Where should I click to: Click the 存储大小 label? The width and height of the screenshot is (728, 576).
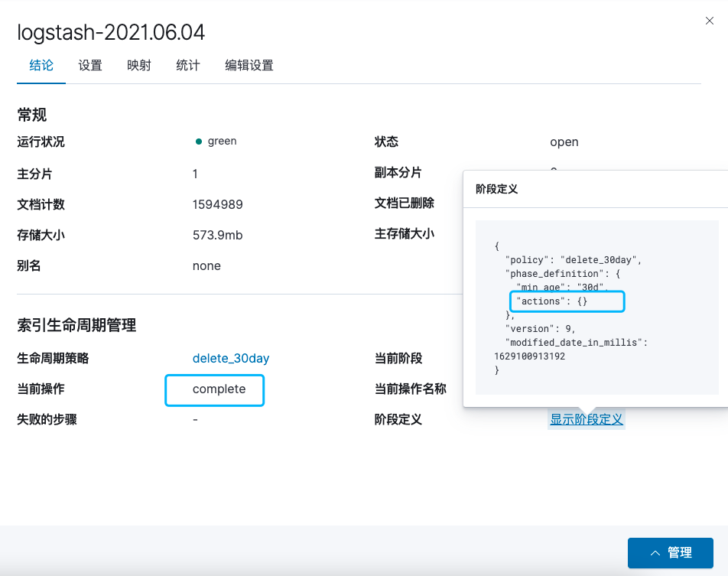pyautogui.click(x=41, y=235)
